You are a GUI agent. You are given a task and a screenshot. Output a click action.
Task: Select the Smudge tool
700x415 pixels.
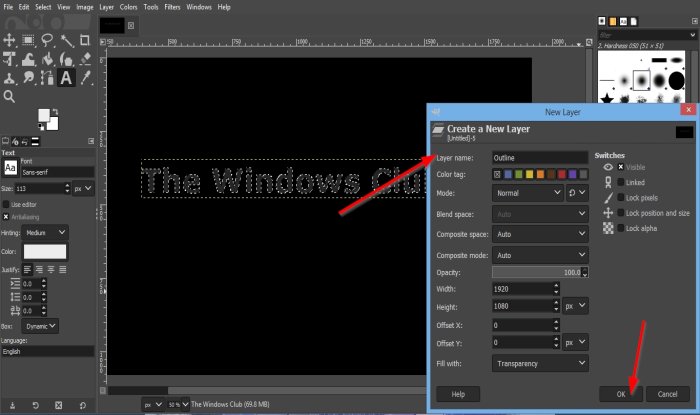[29, 79]
